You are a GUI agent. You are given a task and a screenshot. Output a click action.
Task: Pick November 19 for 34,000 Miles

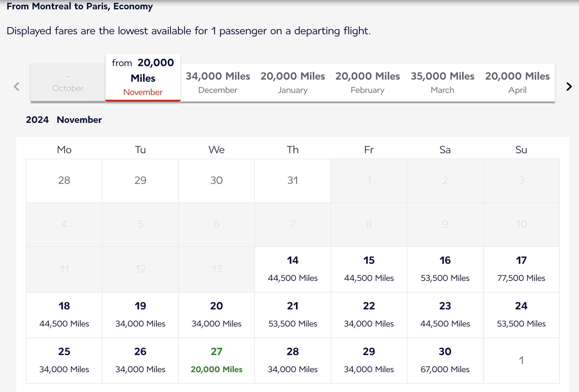[x=140, y=315]
